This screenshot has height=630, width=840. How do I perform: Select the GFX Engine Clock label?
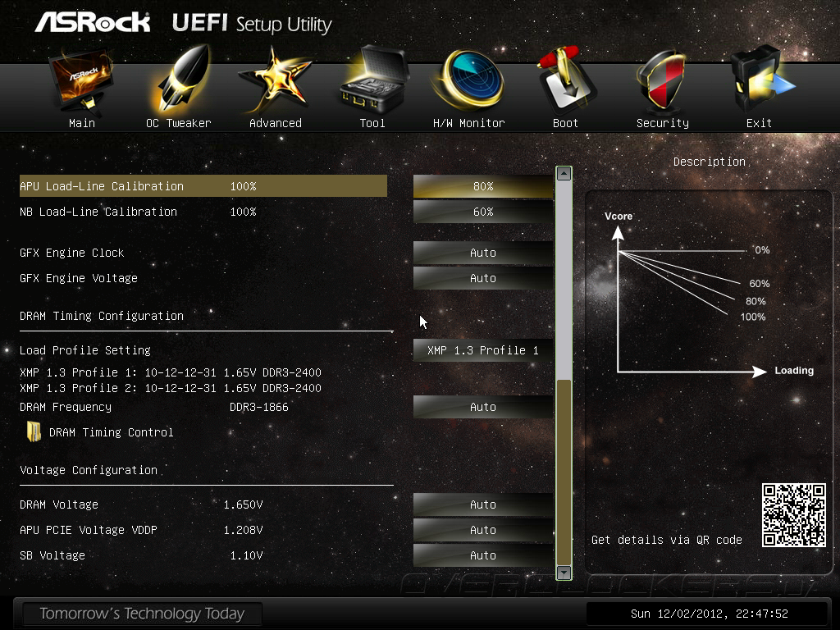tap(72, 253)
